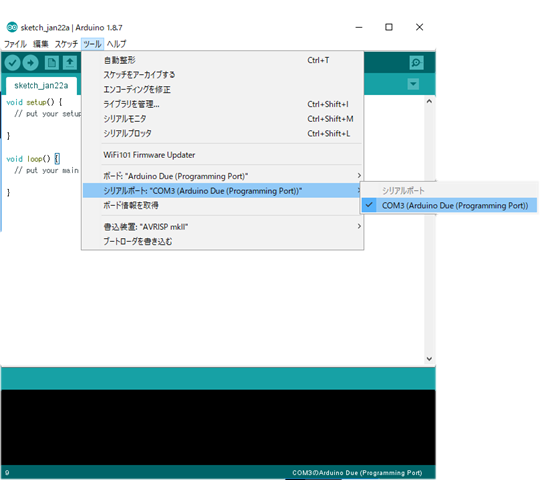Open シリアルプロッタ menu entry
Viewport: 555px width, 480px height.
click(223, 133)
